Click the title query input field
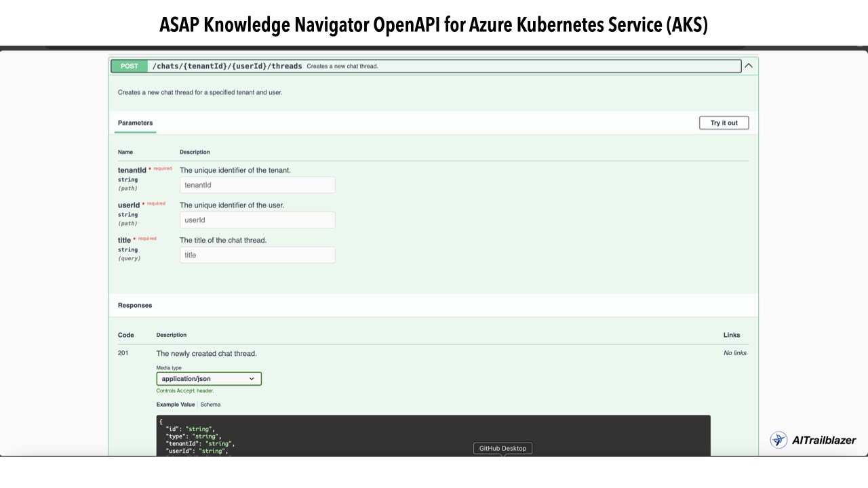This screenshot has width=868, height=488. pos(257,255)
